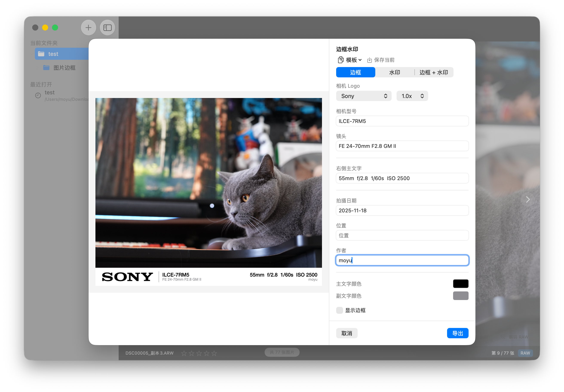The width and height of the screenshot is (564, 392).
Task: Click the green zoom window button
Action: [x=55, y=28]
